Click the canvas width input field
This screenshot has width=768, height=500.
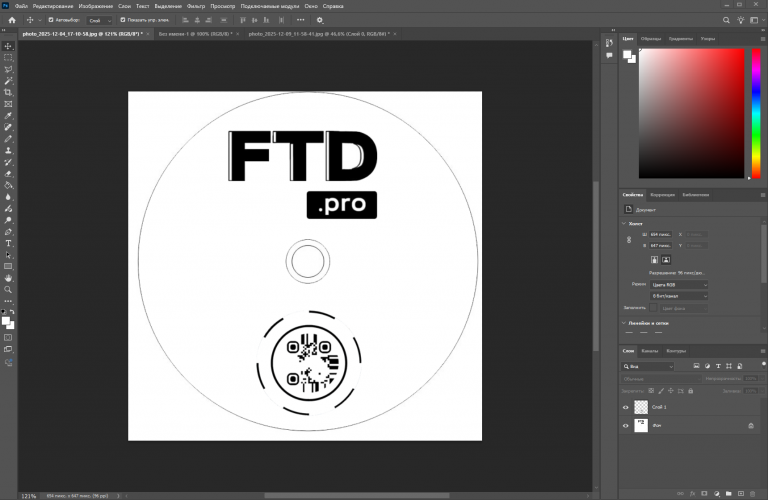pos(661,235)
